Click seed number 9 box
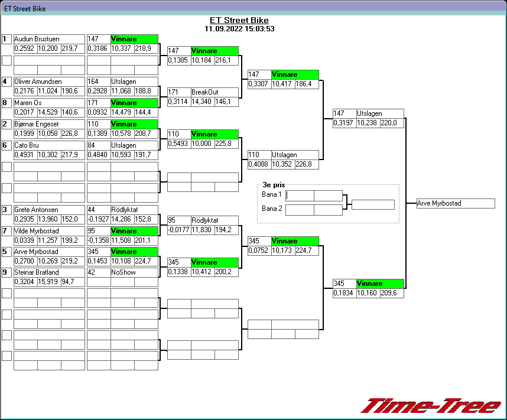 (x=6, y=272)
